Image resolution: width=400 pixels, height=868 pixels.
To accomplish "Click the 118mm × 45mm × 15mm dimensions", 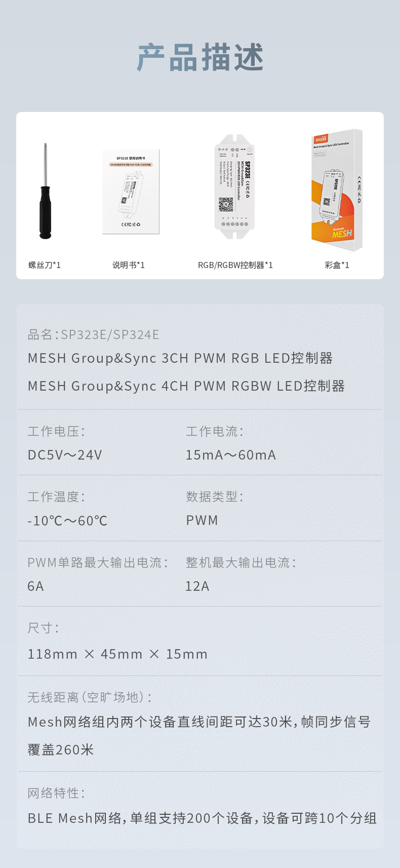I will [117, 654].
